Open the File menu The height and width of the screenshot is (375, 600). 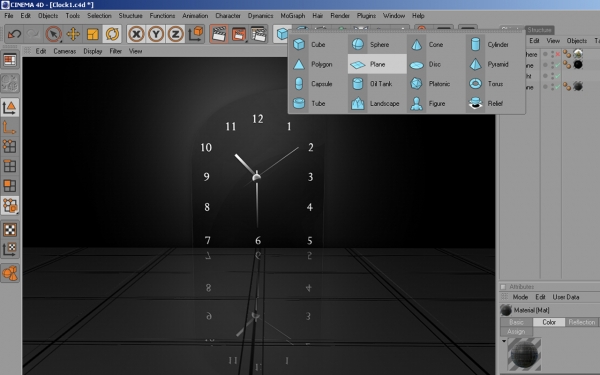pyautogui.click(x=9, y=16)
